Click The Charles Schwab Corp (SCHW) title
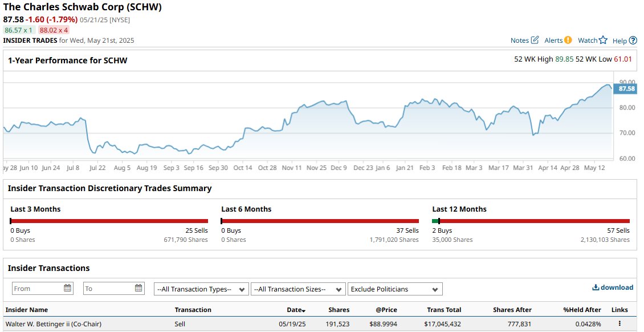Image resolution: width=644 pixels, height=332 pixels. coord(83,7)
